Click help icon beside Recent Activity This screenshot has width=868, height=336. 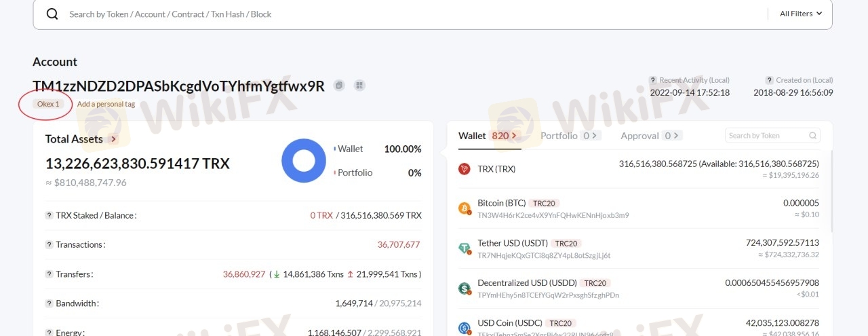pos(653,80)
